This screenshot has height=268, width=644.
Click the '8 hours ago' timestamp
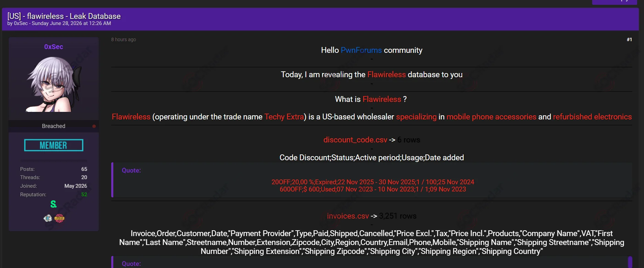pyautogui.click(x=124, y=39)
